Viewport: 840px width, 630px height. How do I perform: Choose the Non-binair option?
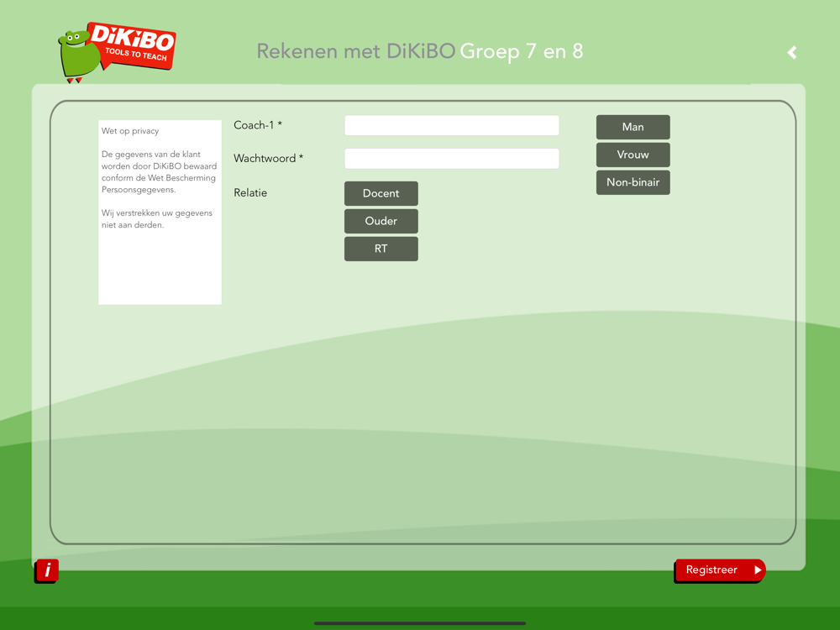[633, 182]
